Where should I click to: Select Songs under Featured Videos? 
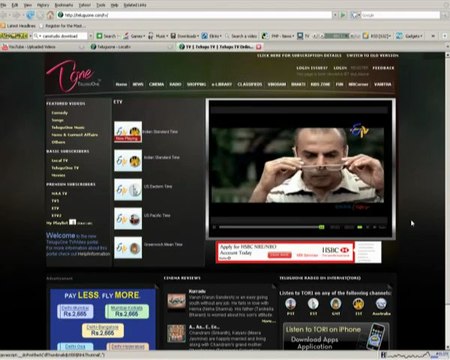click(x=57, y=120)
